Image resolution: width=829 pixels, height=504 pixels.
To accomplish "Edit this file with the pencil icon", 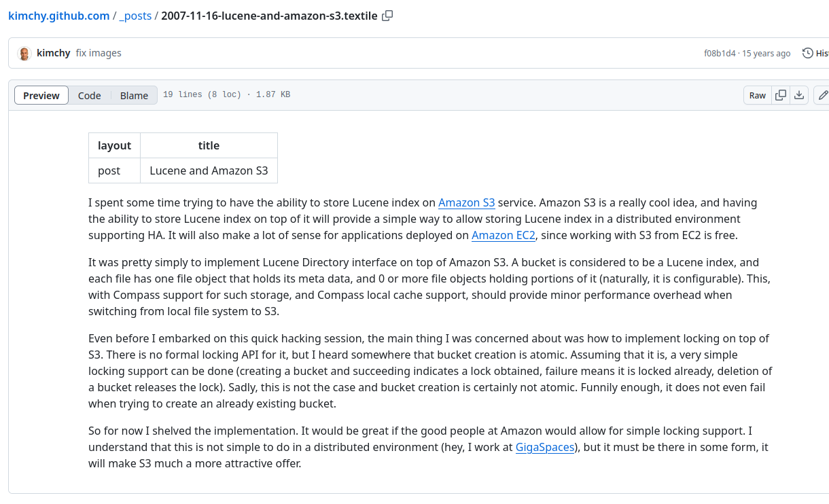I will (822, 95).
